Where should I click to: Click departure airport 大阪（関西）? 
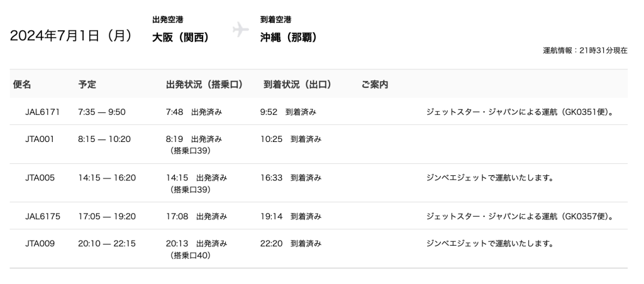180,37
